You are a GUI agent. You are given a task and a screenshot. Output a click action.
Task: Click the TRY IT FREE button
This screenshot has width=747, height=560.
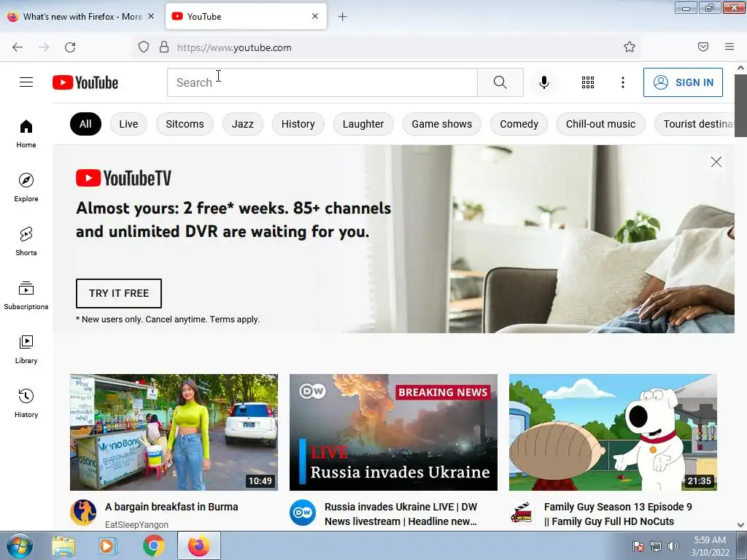click(x=119, y=293)
